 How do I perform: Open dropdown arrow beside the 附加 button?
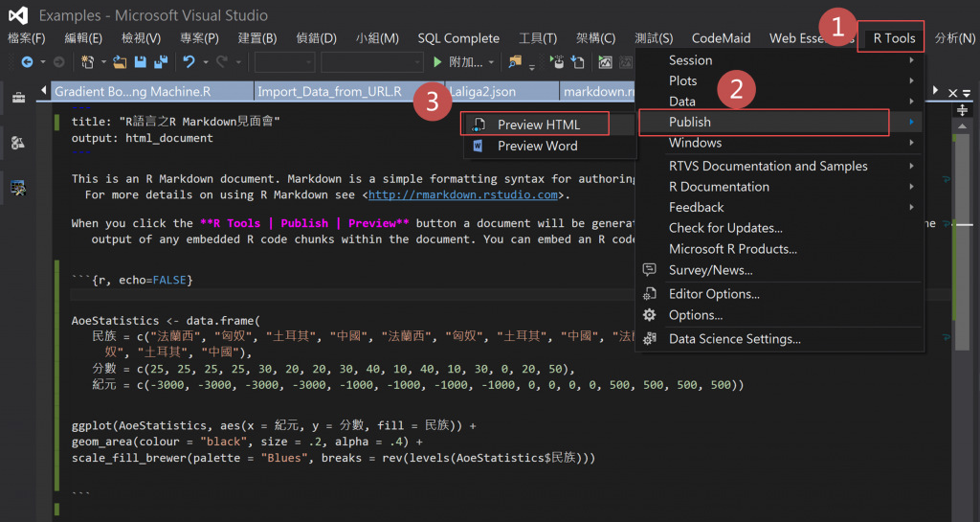[491, 62]
